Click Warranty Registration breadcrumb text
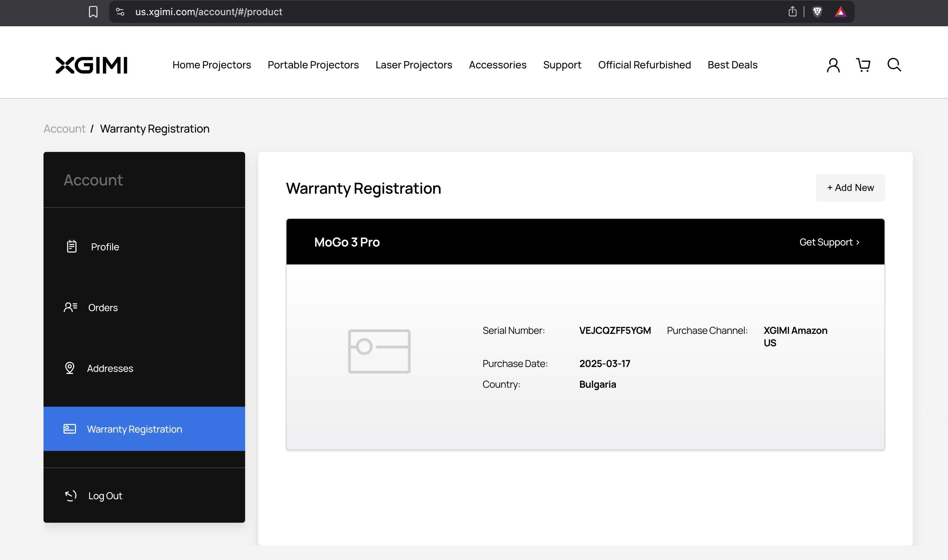 [155, 129]
